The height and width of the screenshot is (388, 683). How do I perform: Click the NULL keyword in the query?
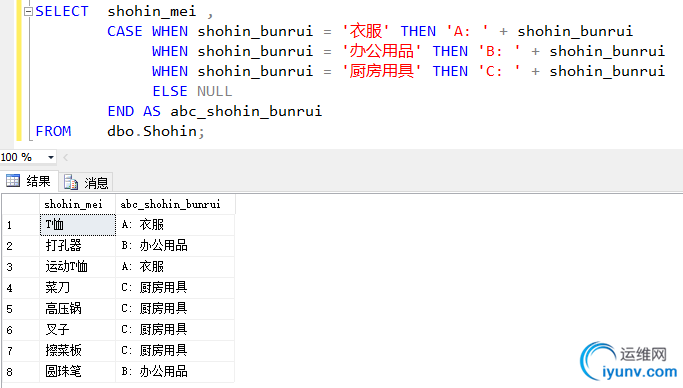[x=215, y=91]
